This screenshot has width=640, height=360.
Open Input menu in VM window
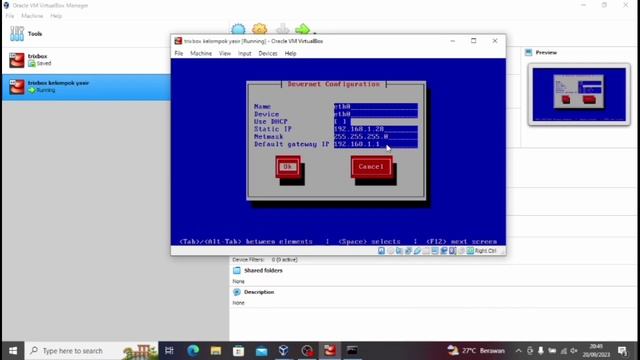click(x=244, y=53)
